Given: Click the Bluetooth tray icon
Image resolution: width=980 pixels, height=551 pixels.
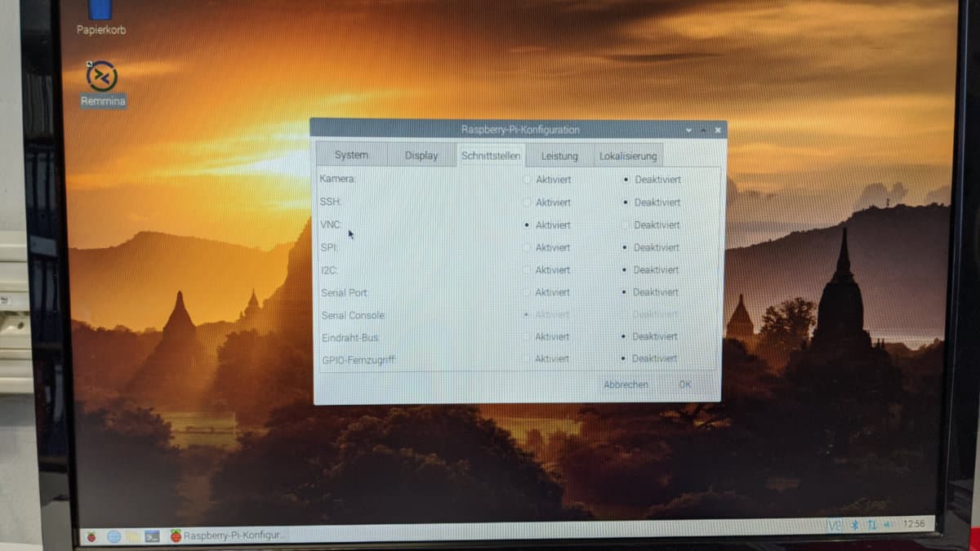Looking at the screenshot, I should click(854, 525).
